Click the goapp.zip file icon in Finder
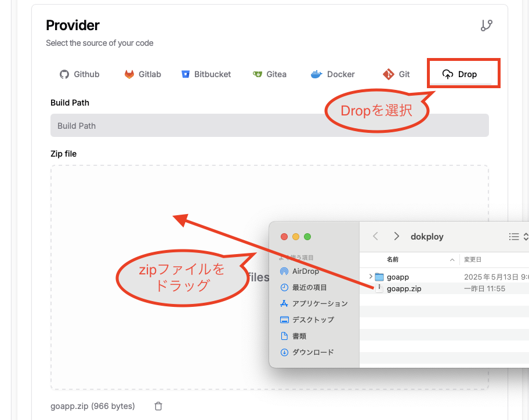The image size is (529, 420). click(x=379, y=288)
